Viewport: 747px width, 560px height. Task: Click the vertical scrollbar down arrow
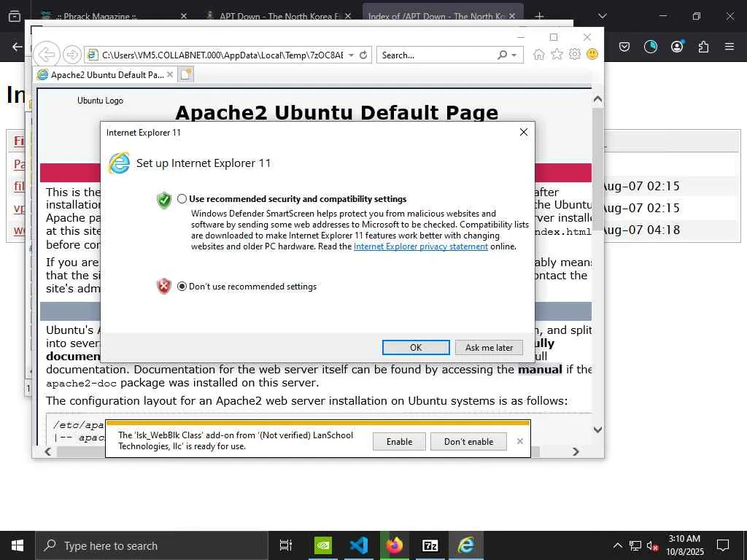pyautogui.click(x=597, y=429)
